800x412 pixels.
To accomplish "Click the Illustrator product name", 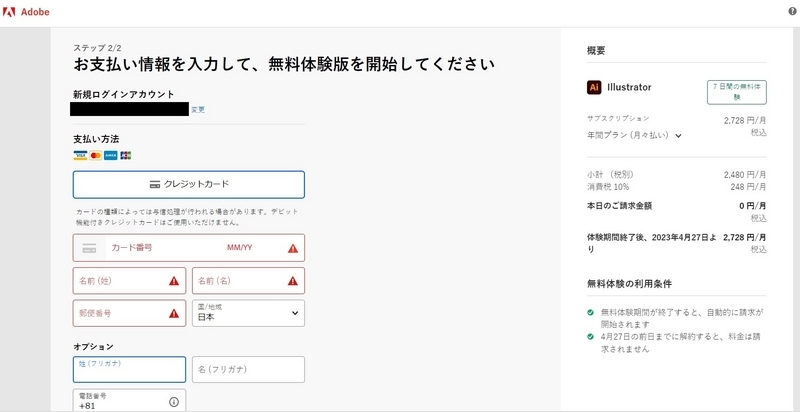I will [629, 87].
